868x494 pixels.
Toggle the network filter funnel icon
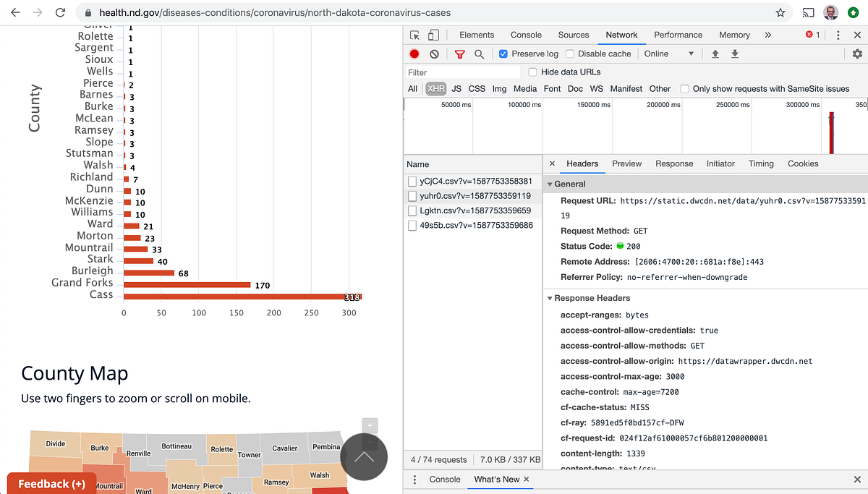[459, 54]
